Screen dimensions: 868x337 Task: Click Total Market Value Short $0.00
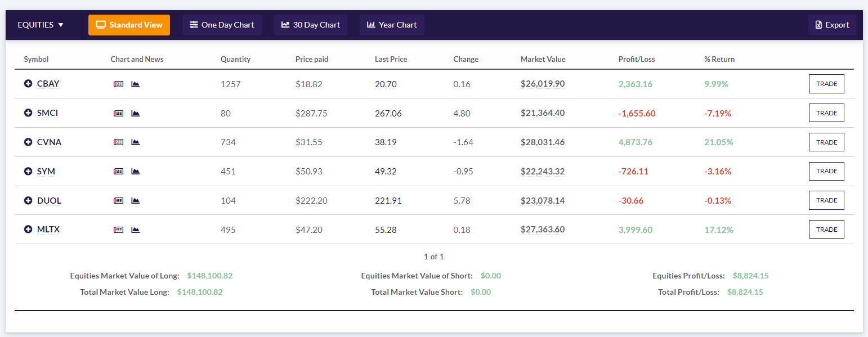coord(481,292)
